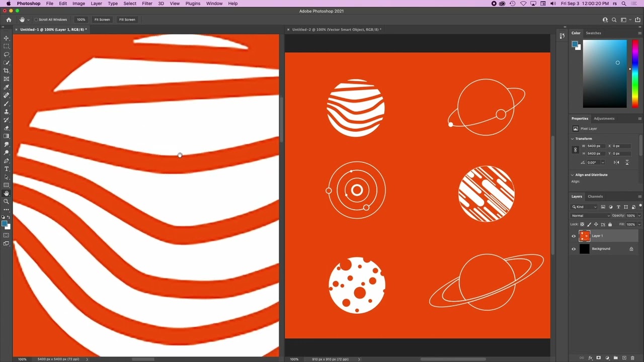Open the Color panel menu
Viewport: 644px width, 362px height.
(639, 33)
